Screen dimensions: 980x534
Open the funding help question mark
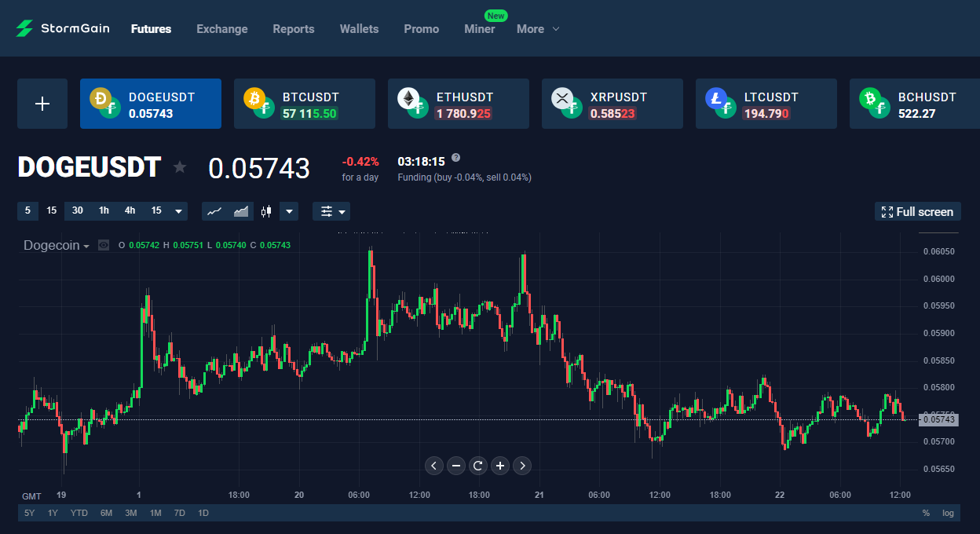(x=456, y=158)
